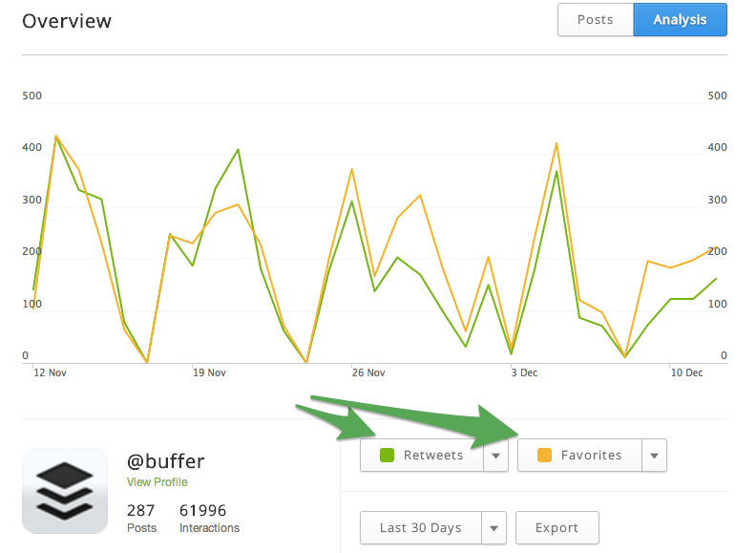The height and width of the screenshot is (553, 756).
Task: Select the 19 Nov axis marker
Action: click(x=209, y=372)
